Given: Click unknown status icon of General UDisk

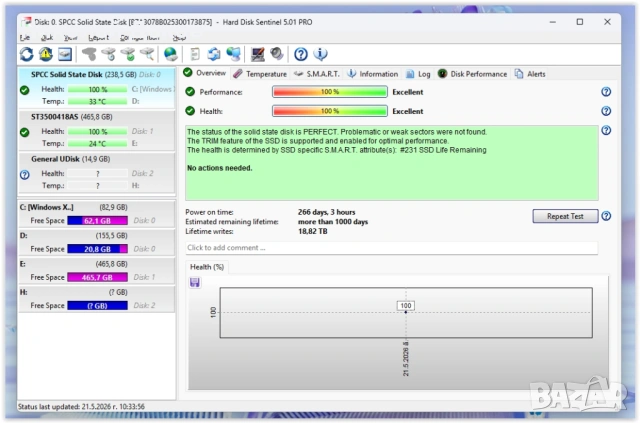Looking at the screenshot, I should pyautogui.click(x=24, y=175).
